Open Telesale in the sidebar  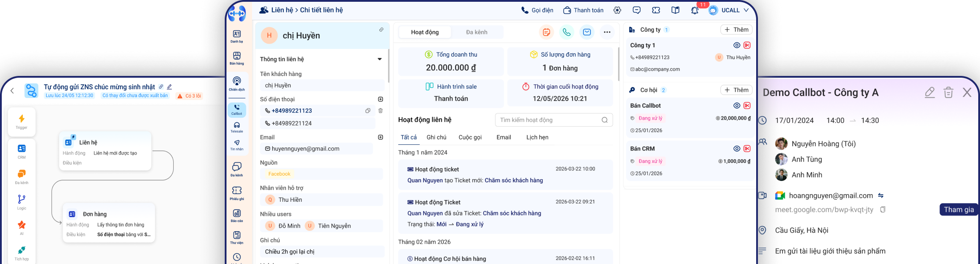(x=237, y=128)
